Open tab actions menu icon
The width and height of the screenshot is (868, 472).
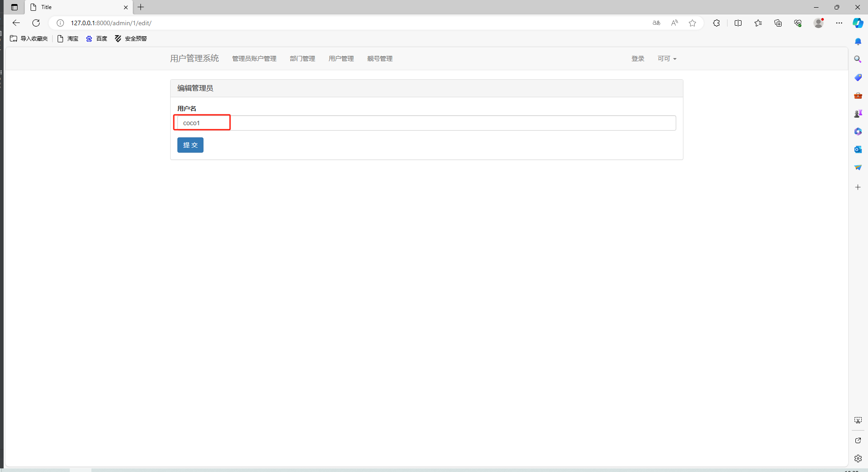click(14, 7)
